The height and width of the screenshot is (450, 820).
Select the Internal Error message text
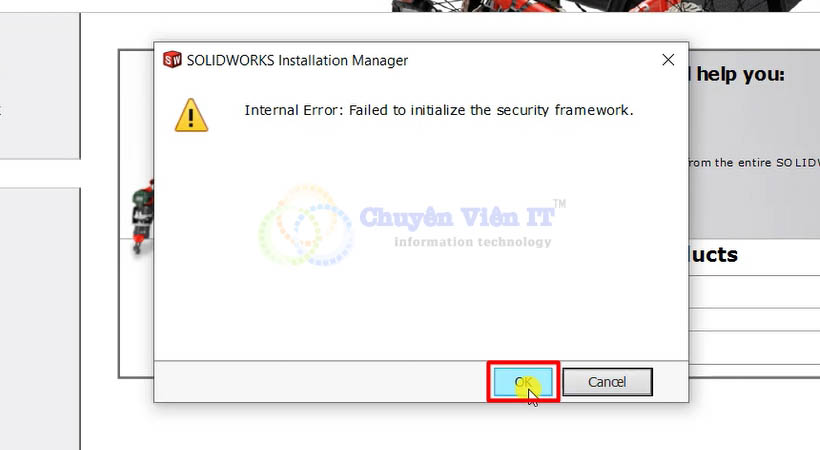point(439,110)
